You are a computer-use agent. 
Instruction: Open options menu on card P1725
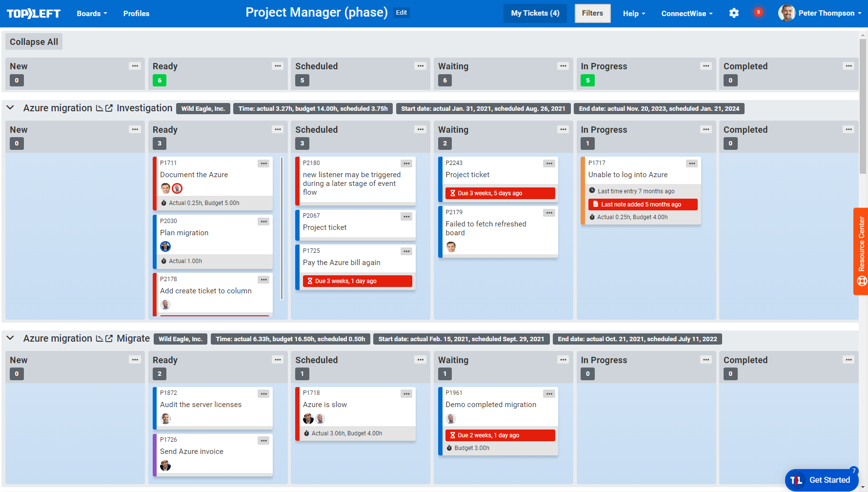click(x=406, y=251)
